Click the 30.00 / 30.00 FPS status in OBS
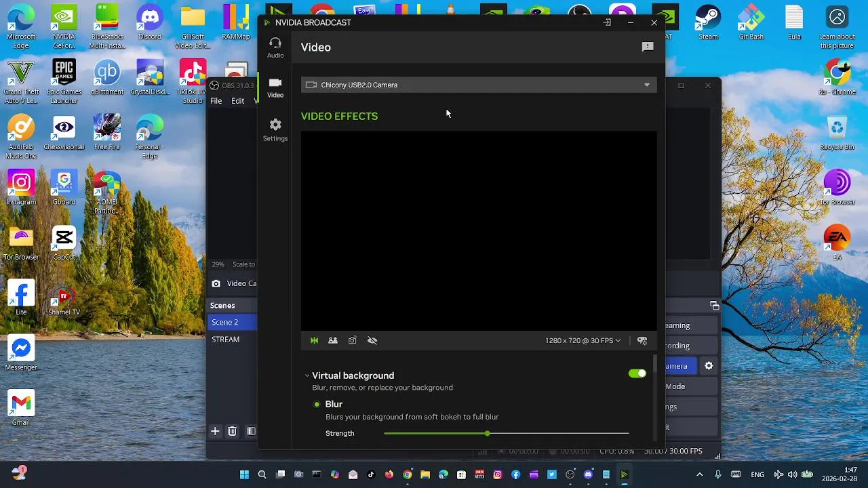The image size is (868, 488). (x=673, y=451)
